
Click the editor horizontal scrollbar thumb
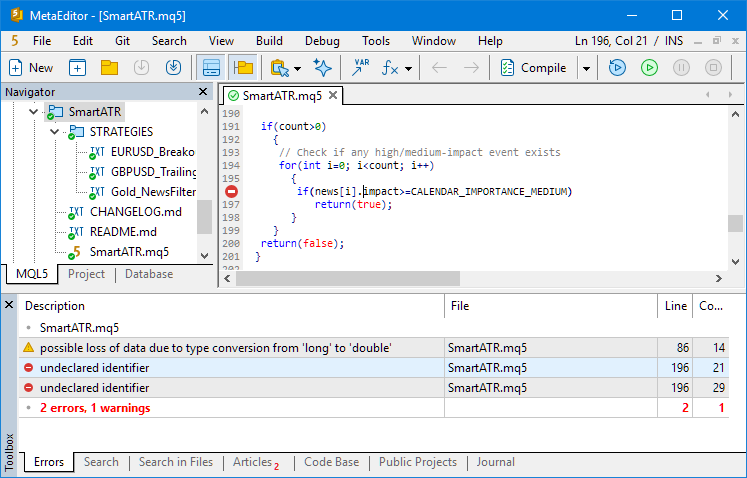(348, 278)
